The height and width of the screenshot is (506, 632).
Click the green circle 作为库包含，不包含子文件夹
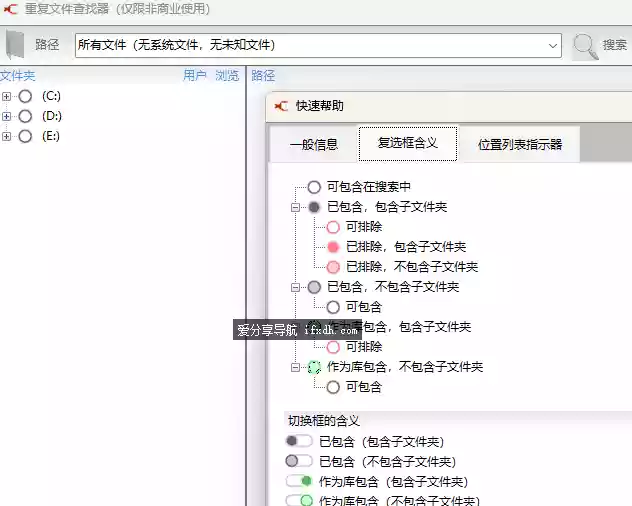click(x=314, y=367)
